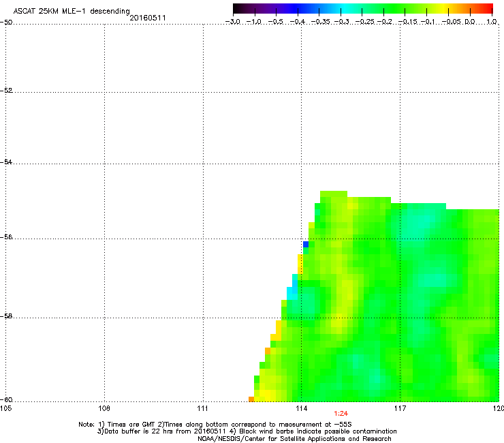
Task: Click the -0.4 label on the color scale
Action: point(298,22)
